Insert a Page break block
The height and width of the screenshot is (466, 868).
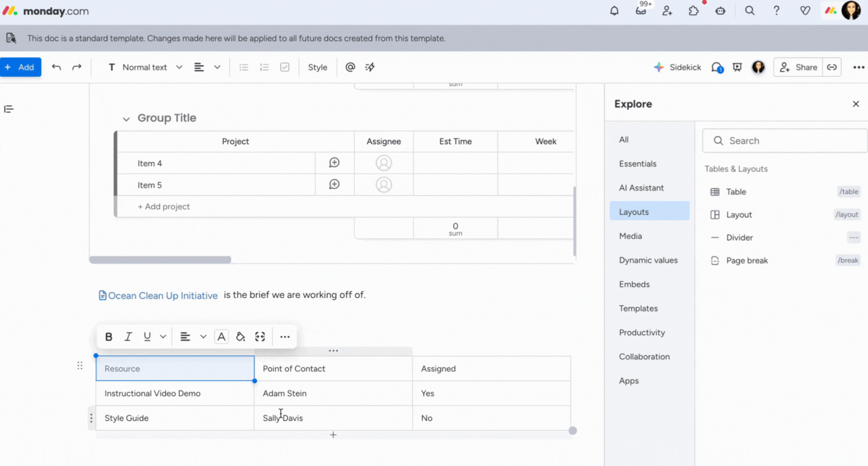784,261
